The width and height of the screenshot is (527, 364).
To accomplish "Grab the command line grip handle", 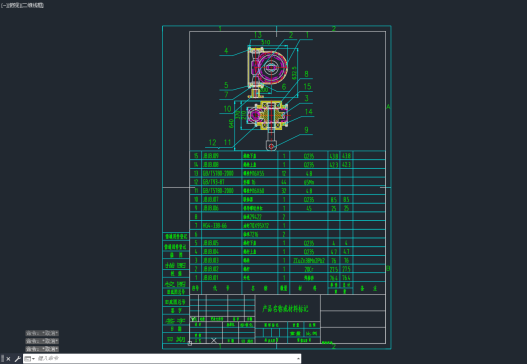I will 3,359.
